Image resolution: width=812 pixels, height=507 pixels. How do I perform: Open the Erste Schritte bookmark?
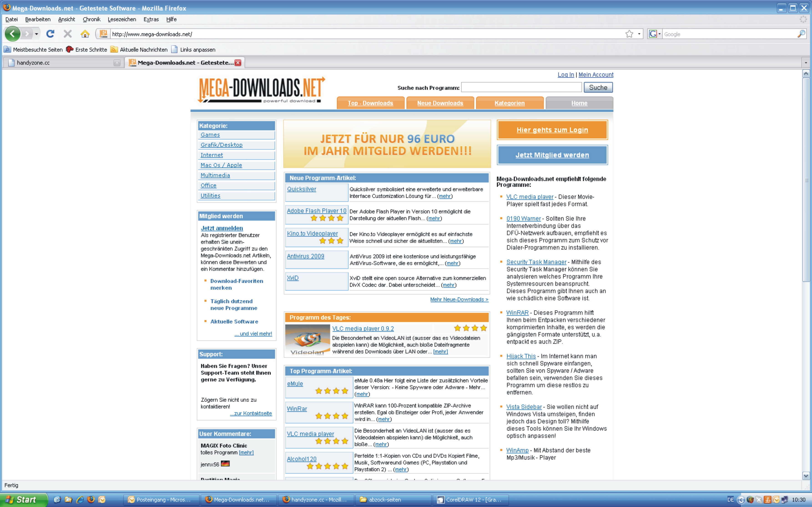86,50
